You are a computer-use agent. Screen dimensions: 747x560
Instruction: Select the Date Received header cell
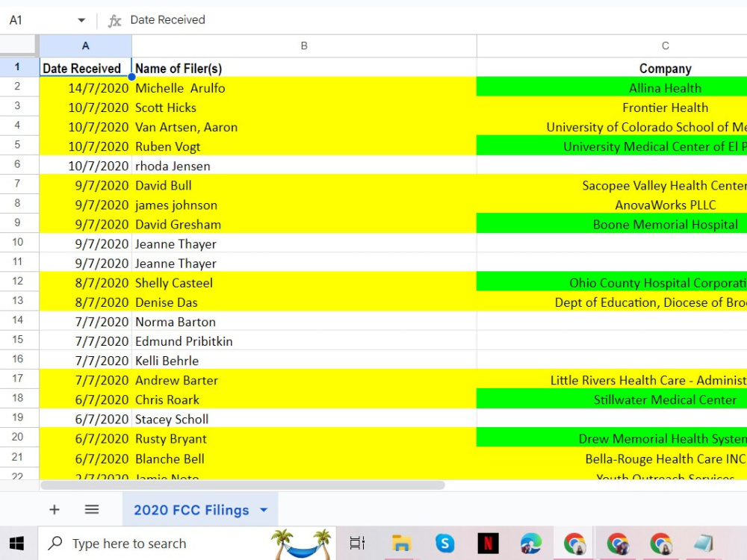pyautogui.click(x=85, y=68)
